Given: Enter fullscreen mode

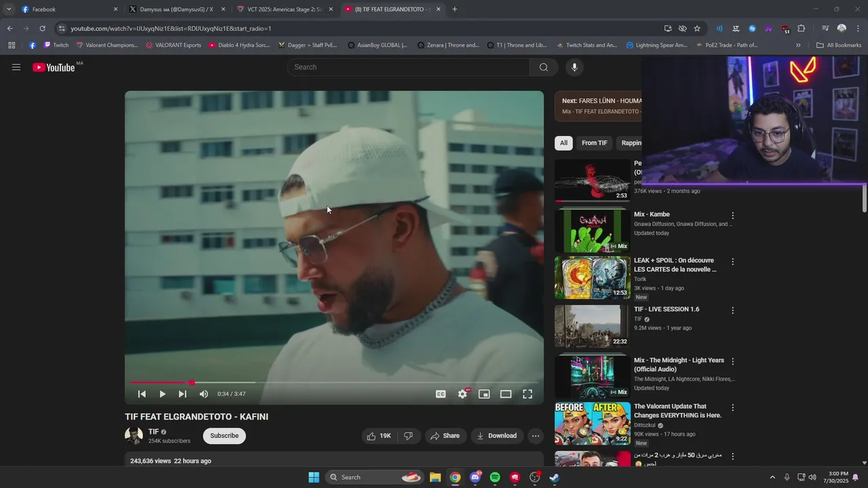Looking at the screenshot, I should 528,394.
